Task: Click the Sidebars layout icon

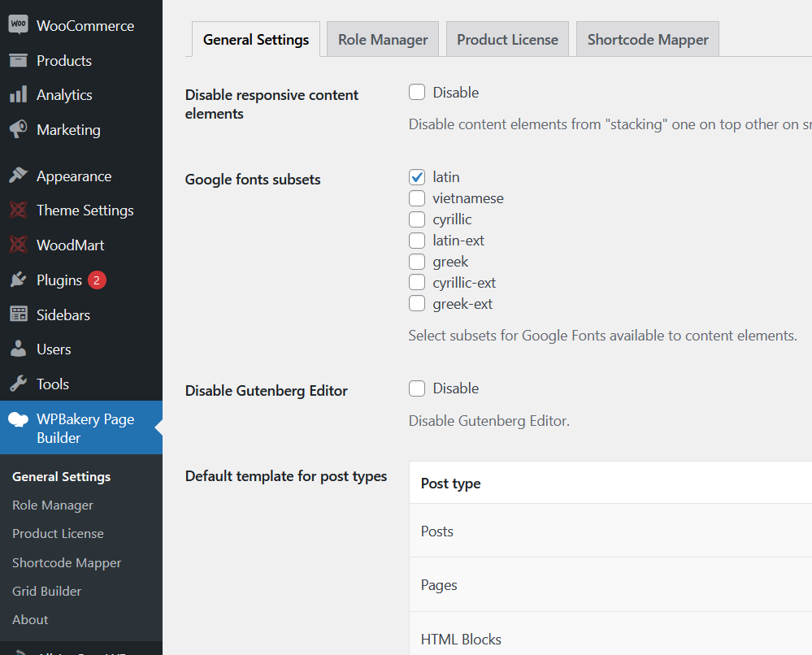Action: [x=18, y=314]
